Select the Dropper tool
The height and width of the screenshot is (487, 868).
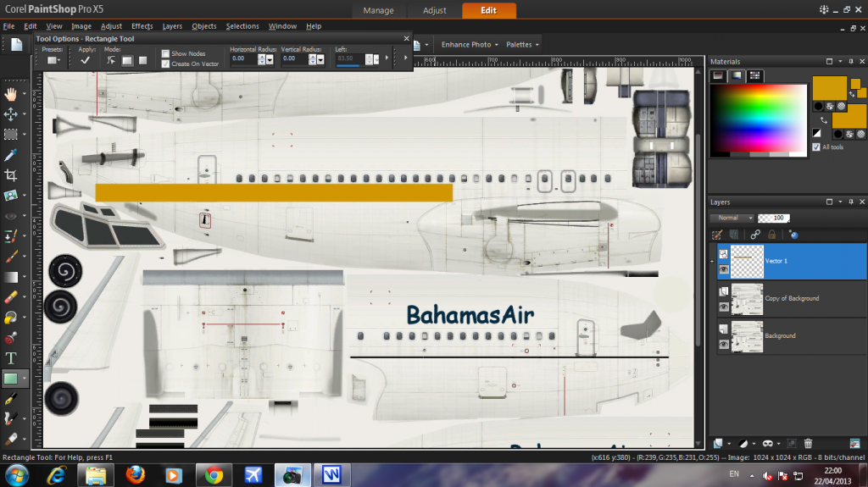[11, 155]
